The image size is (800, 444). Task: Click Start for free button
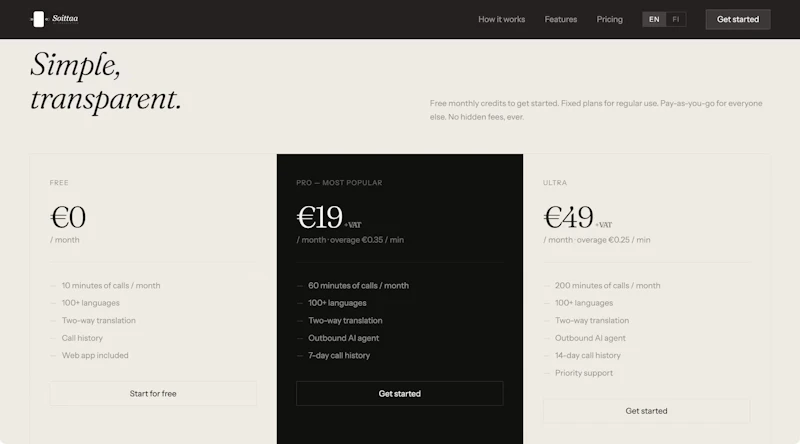coord(153,393)
